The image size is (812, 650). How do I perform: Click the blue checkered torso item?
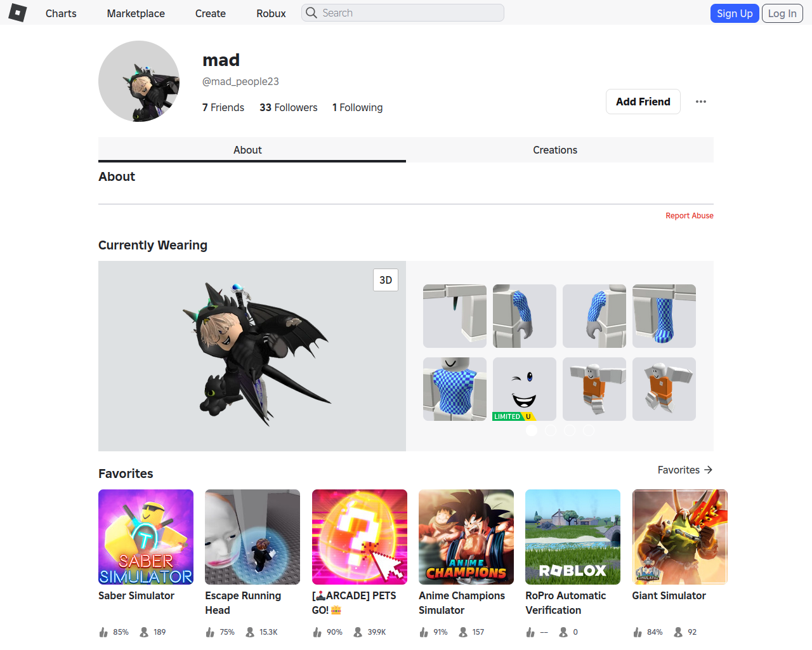pyautogui.click(x=455, y=389)
